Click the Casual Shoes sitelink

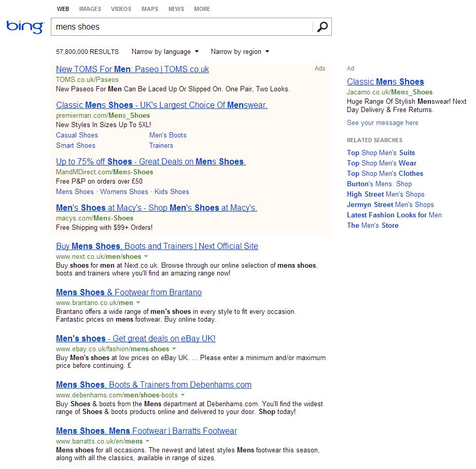(77, 135)
